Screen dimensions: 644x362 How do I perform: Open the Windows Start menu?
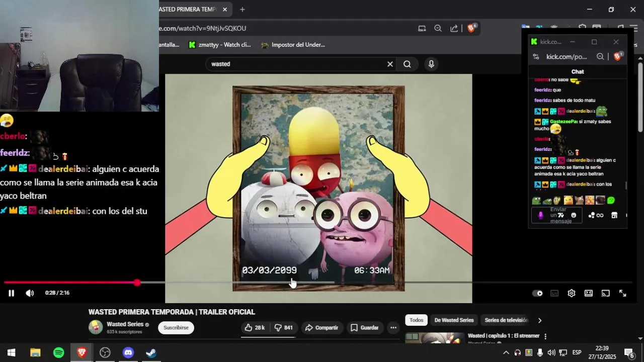point(12,352)
